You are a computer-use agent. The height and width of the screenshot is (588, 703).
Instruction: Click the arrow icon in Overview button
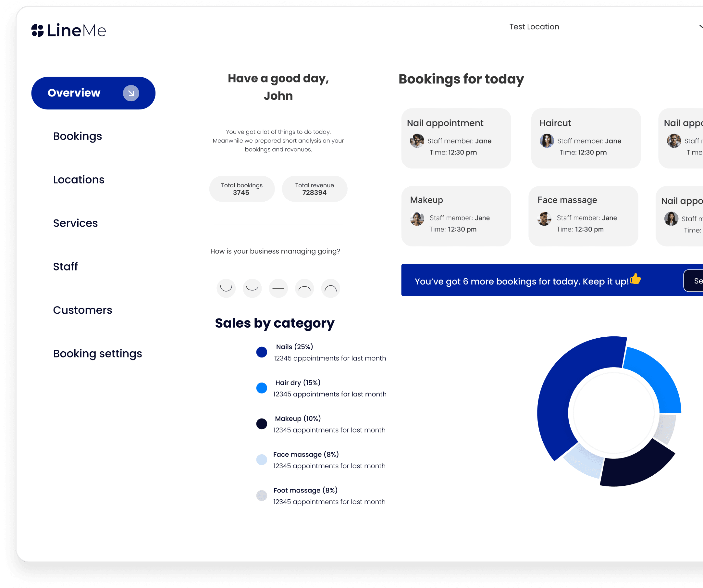click(131, 93)
